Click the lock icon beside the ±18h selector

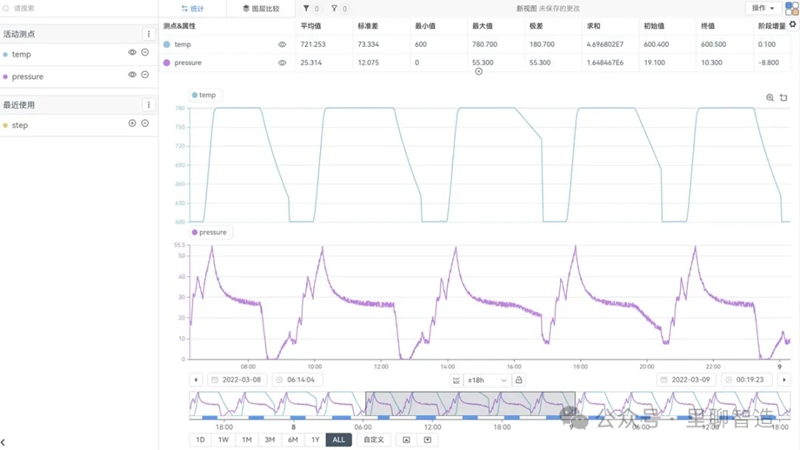(518, 380)
